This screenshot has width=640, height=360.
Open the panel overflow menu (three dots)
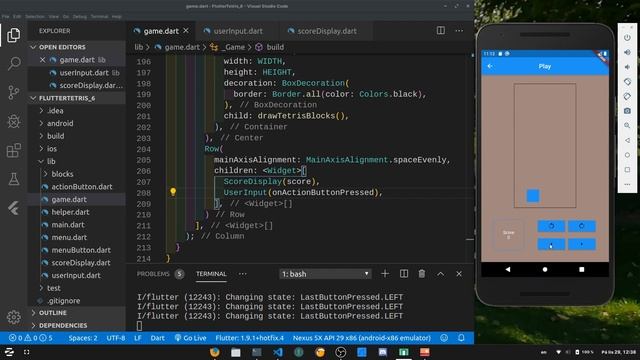coord(242,274)
